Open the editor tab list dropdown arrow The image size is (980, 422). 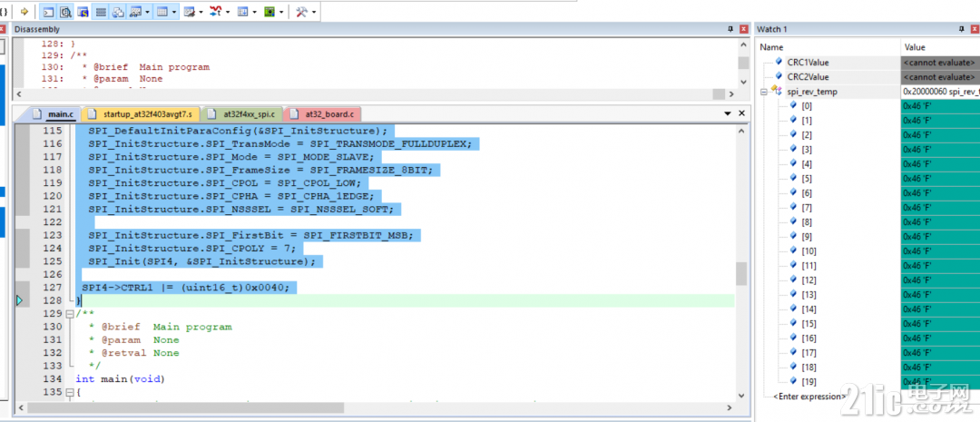728,113
